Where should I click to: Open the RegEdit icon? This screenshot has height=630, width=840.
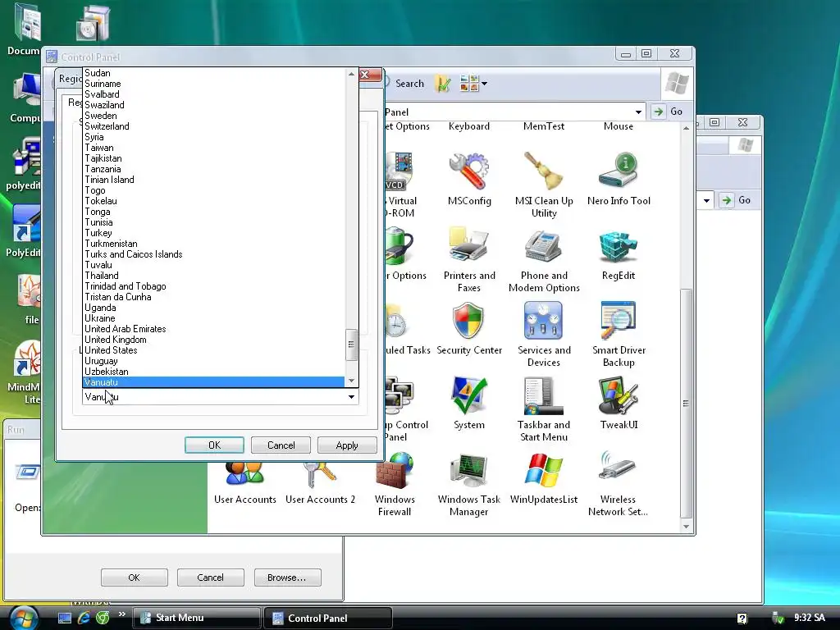coord(619,254)
